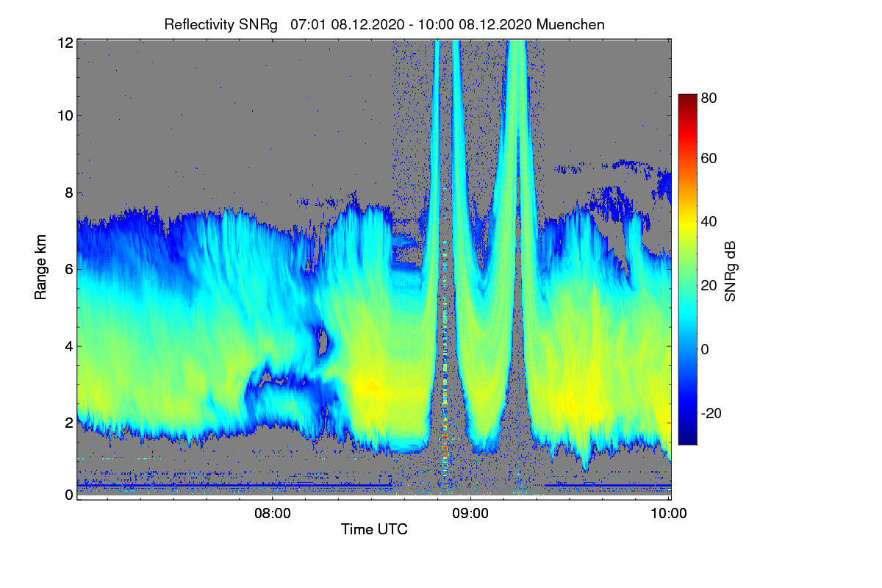Click the 'Range km' axis title
This screenshot has width=882, height=588.
(40, 267)
